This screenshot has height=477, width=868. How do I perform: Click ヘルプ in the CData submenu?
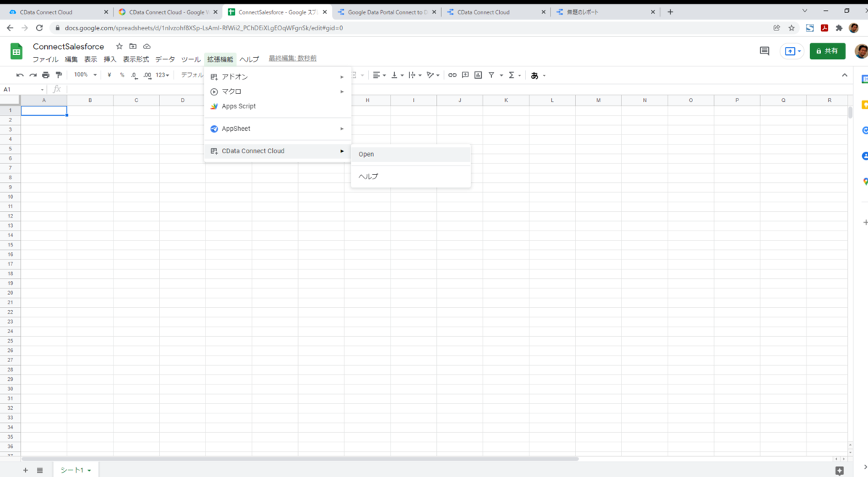tap(411, 176)
